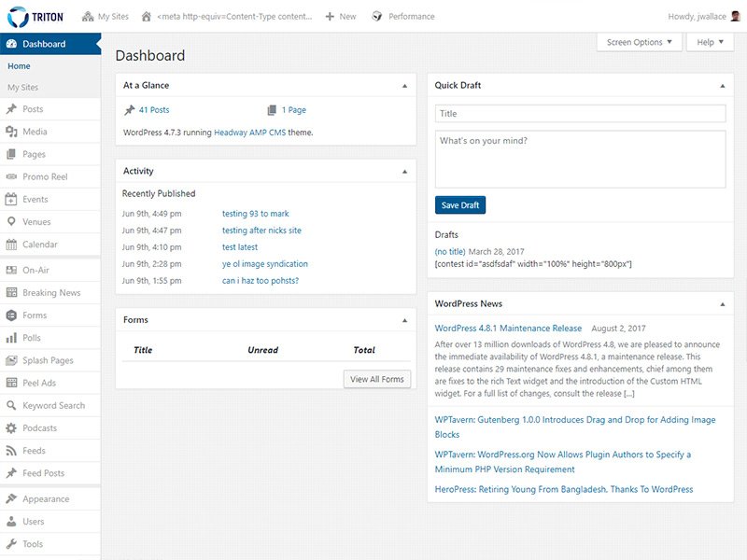Viewport: 747px width, 560px height.
Task: Click the home icon in admin bar
Action: click(147, 17)
